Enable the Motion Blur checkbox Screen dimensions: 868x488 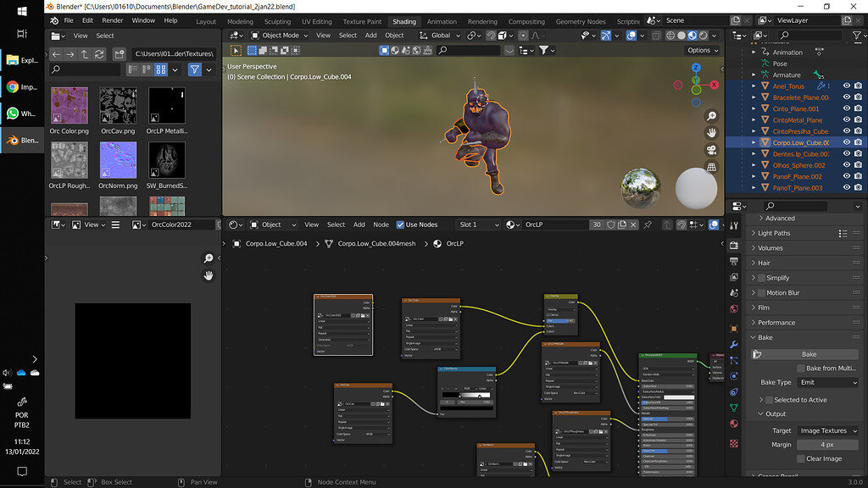point(761,292)
